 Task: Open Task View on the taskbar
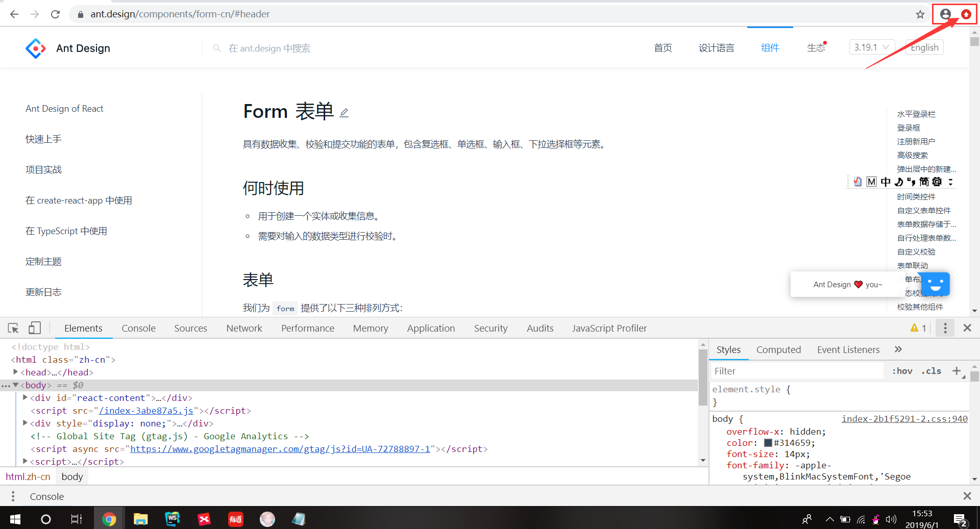pyautogui.click(x=76, y=519)
